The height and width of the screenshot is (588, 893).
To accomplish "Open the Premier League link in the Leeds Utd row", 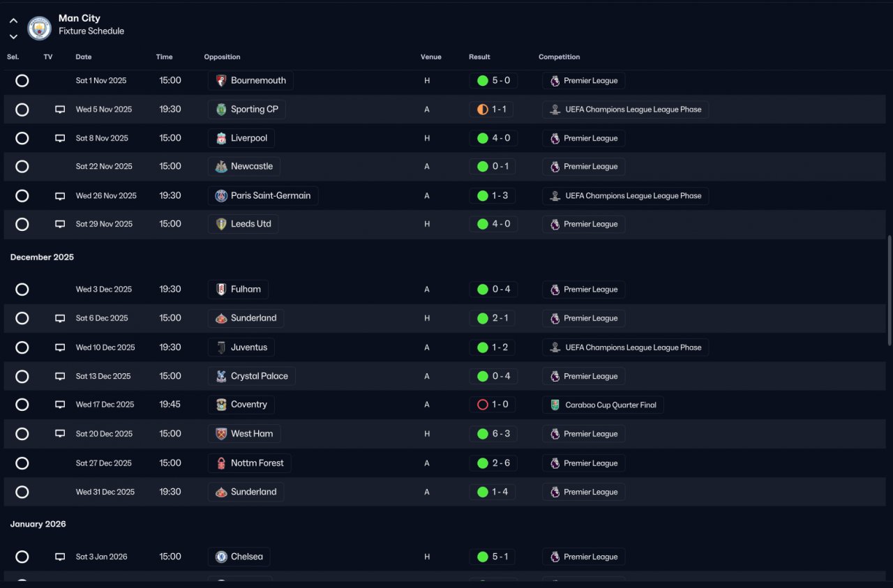I will (583, 225).
